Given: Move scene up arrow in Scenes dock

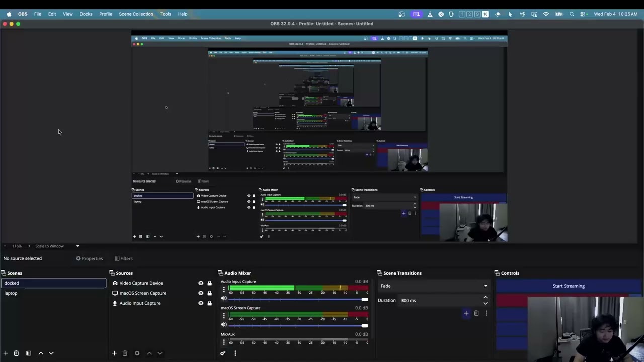Looking at the screenshot, I should (41, 353).
